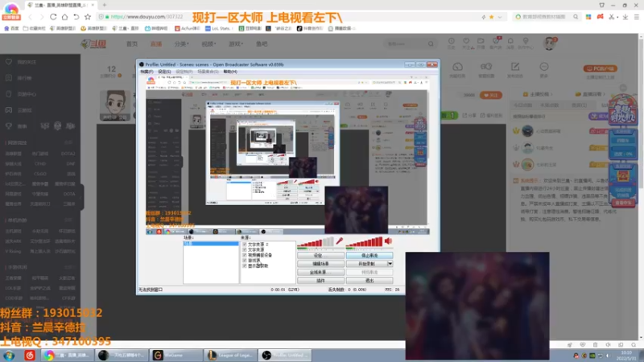644x362 pixels.
Task: Click the OBS taskbar item
Action: click(285, 355)
